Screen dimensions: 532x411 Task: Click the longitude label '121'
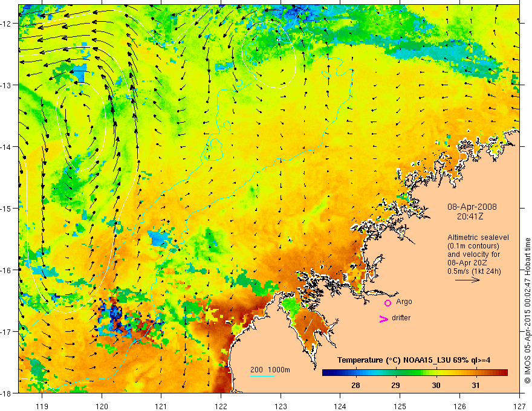pos(161,406)
